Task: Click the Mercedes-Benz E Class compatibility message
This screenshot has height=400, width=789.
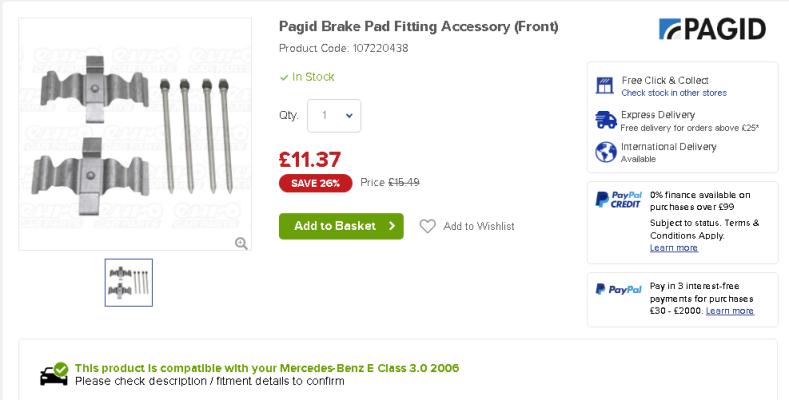Action: coord(267,368)
